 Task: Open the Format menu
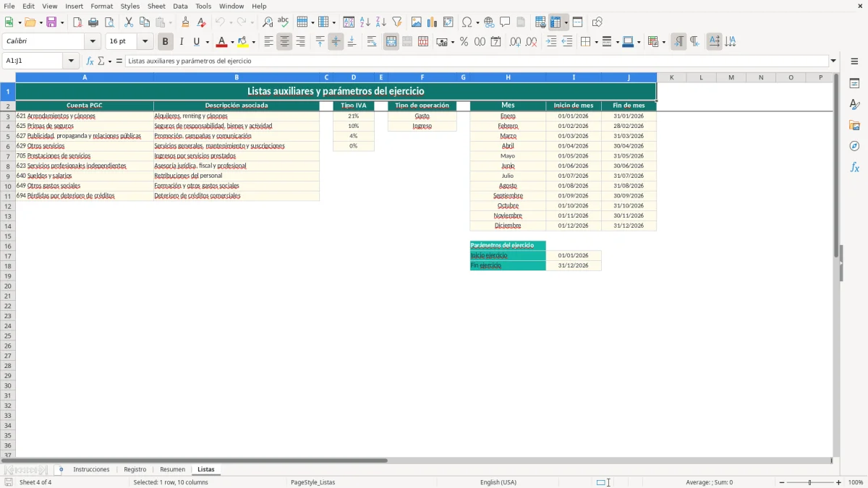(102, 6)
